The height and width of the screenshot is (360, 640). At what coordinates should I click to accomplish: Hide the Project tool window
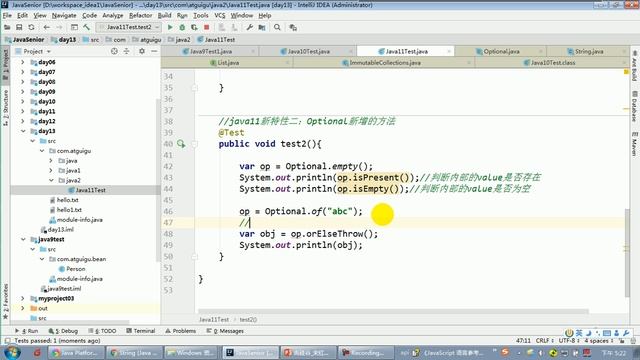pos(154,51)
